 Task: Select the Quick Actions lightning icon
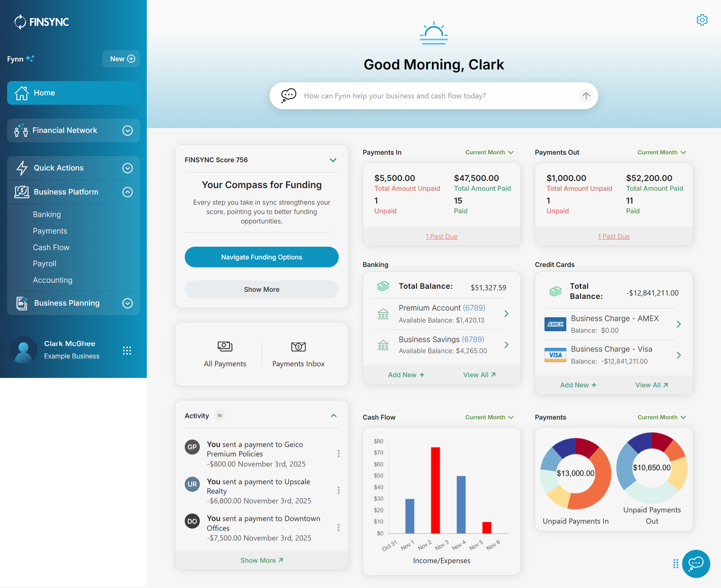tap(21, 168)
